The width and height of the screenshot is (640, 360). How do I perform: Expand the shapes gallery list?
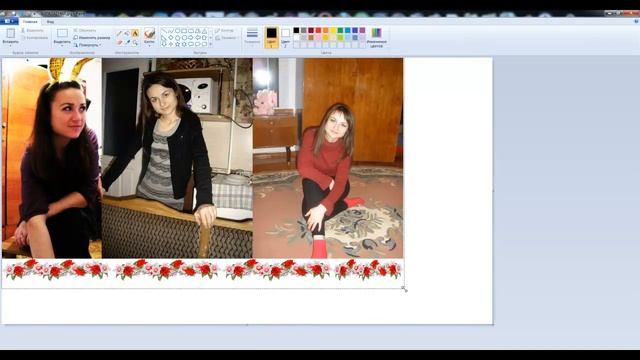[211, 44]
